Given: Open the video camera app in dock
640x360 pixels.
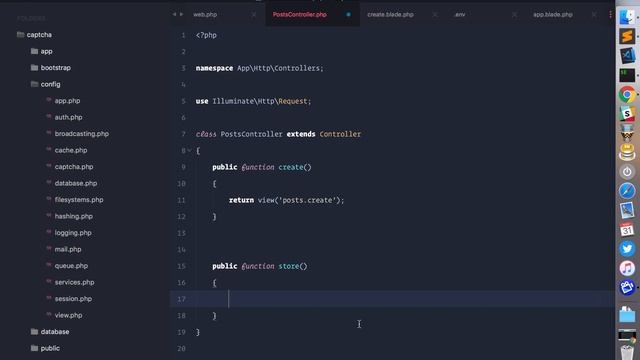Looking at the screenshot, I should 627,288.
